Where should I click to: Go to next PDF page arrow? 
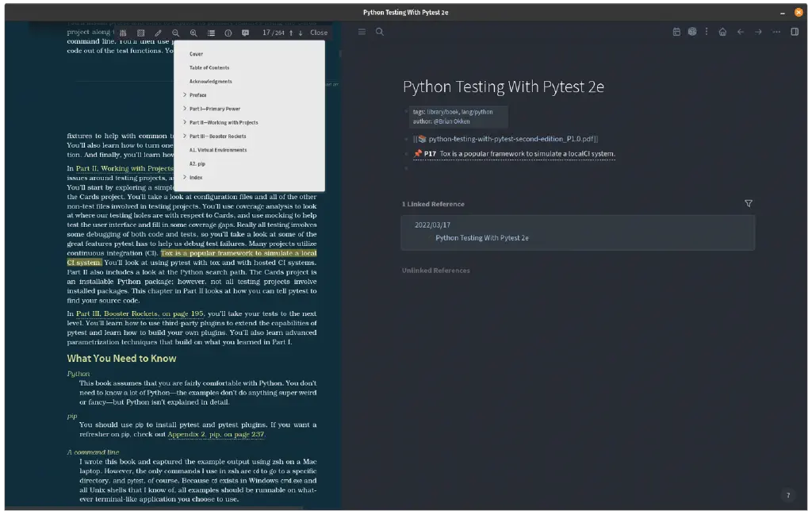[x=301, y=33]
